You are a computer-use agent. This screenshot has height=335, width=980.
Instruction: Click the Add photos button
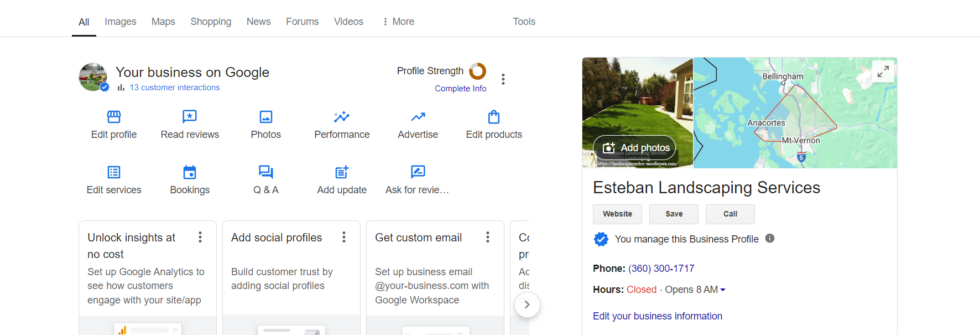pos(634,148)
